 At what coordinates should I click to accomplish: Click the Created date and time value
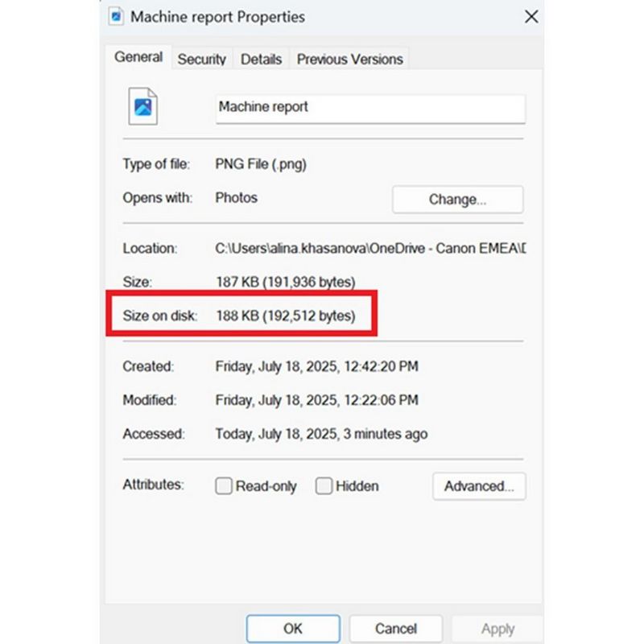[x=316, y=366]
